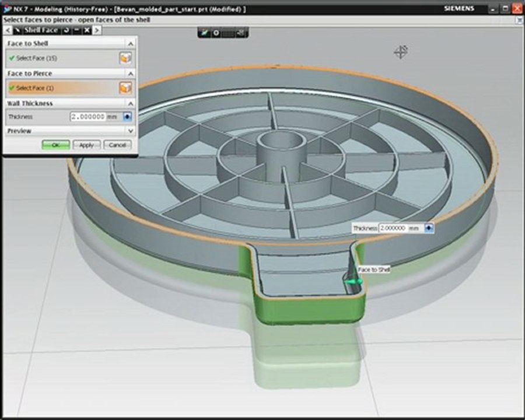Open the dialog's Thickness options dropdown

pos(127,117)
